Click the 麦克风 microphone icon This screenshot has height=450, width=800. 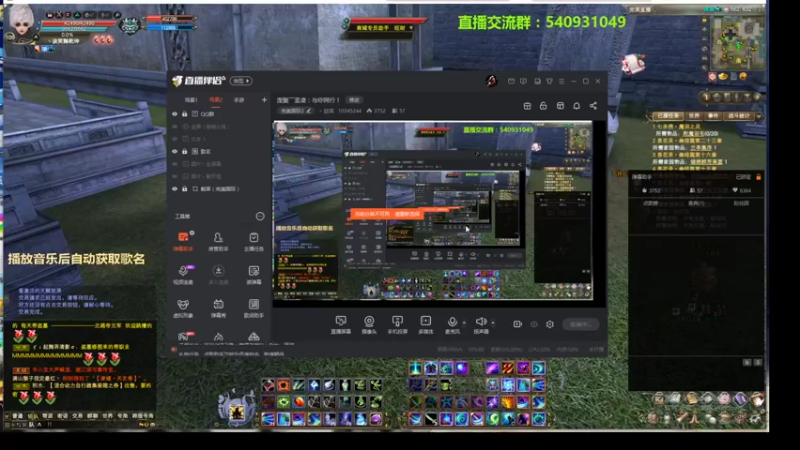(452, 324)
